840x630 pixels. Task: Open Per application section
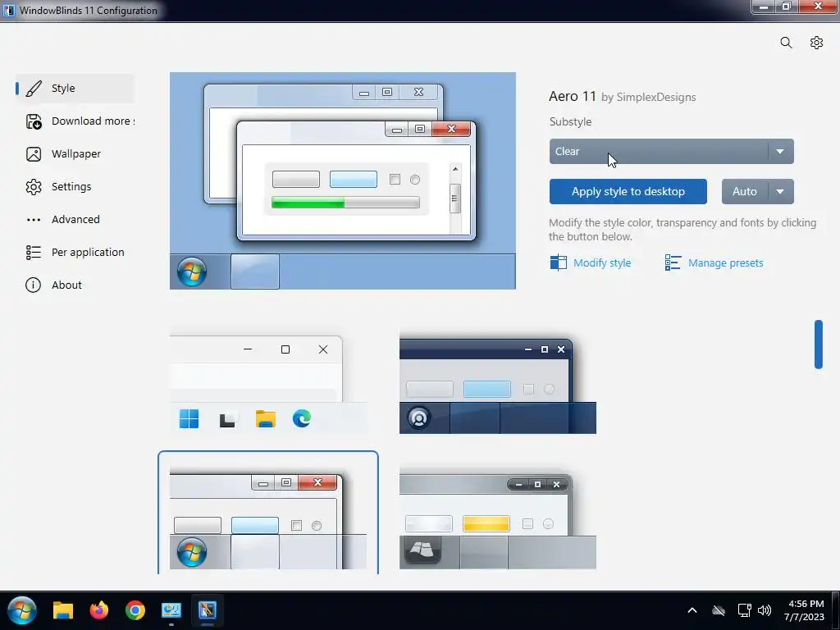(x=75, y=253)
